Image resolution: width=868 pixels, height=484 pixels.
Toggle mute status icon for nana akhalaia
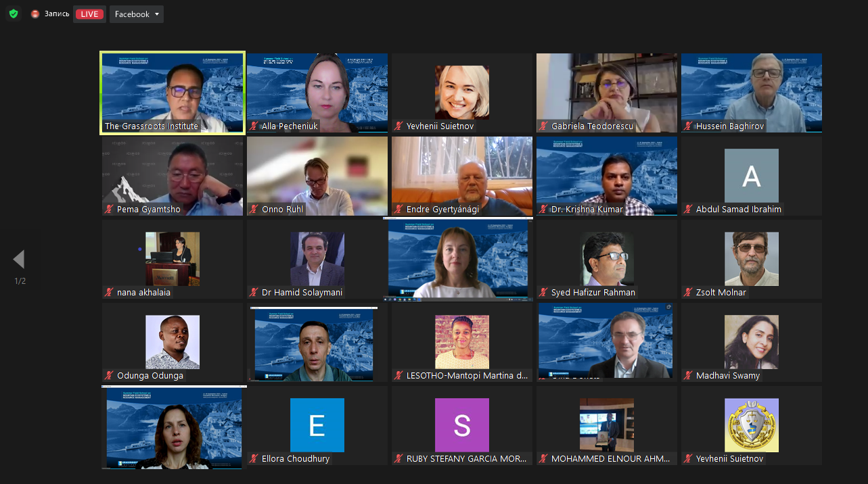coord(109,293)
